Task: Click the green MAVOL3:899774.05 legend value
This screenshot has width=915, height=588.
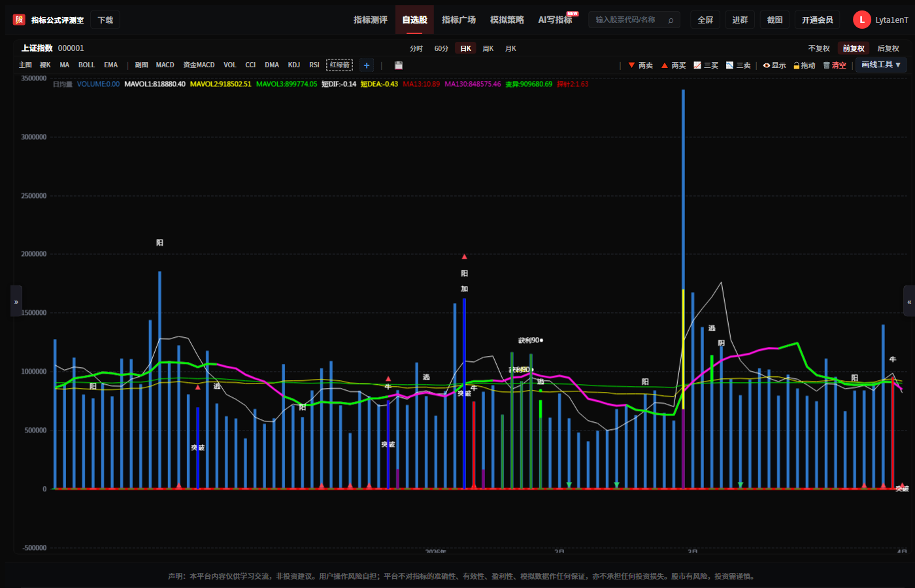Action: [x=287, y=84]
